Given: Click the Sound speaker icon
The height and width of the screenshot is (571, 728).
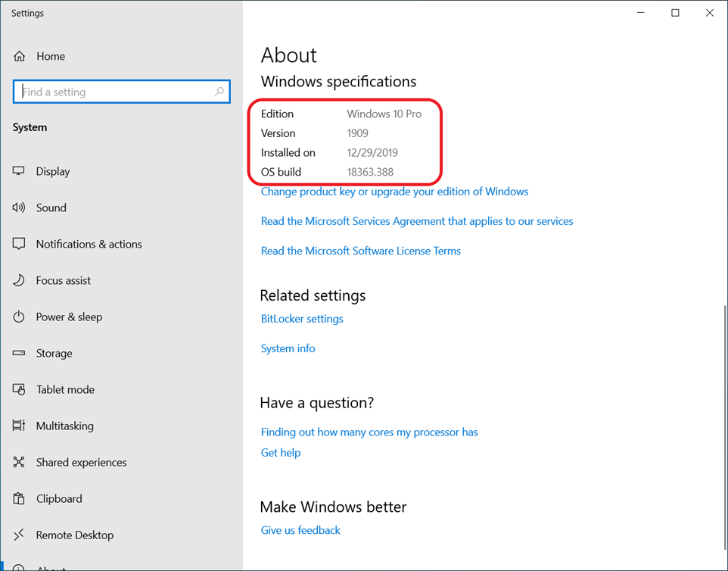Looking at the screenshot, I should point(19,207).
